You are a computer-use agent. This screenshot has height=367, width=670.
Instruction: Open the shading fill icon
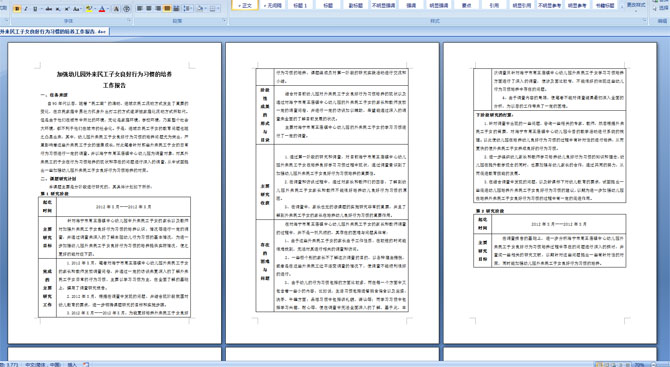pos(200,8)
